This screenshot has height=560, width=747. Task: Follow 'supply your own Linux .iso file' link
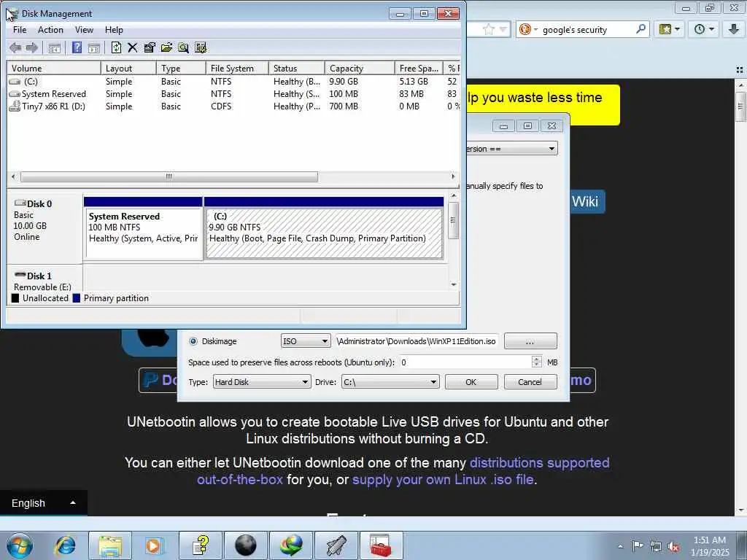[x=443, y=480]
